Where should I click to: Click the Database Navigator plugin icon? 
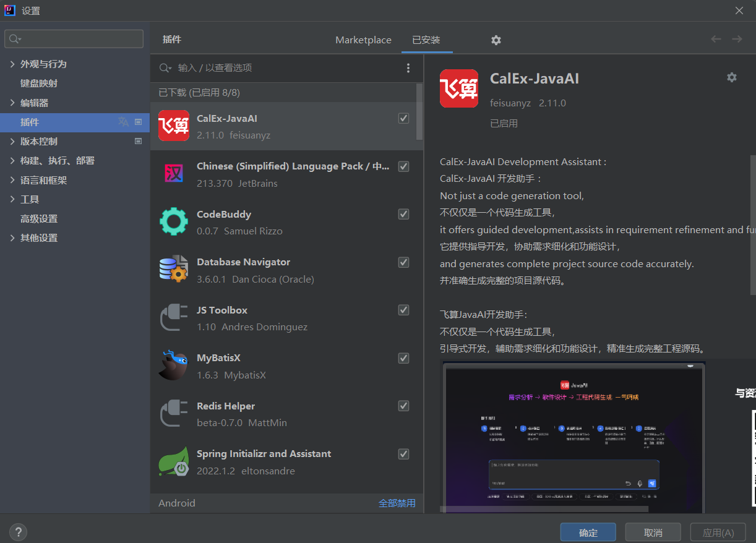(174, 270)
